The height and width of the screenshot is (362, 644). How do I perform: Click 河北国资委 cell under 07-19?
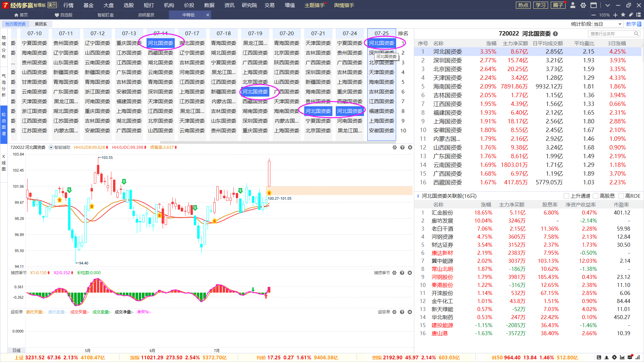(255, 92)
